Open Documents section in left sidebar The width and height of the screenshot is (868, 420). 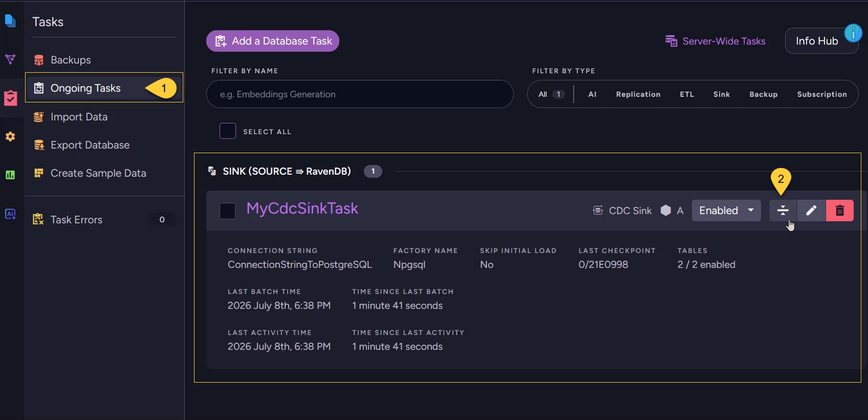[x=10, y=21]
